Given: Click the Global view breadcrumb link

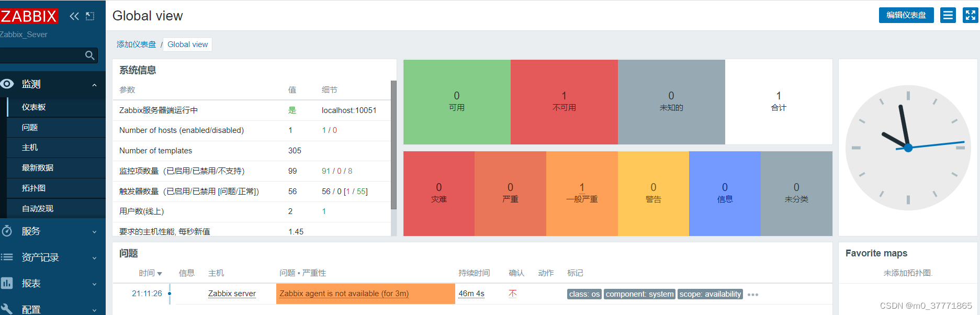Looking at the screenshot, I should pyautogui.click(x=187, y=44).
